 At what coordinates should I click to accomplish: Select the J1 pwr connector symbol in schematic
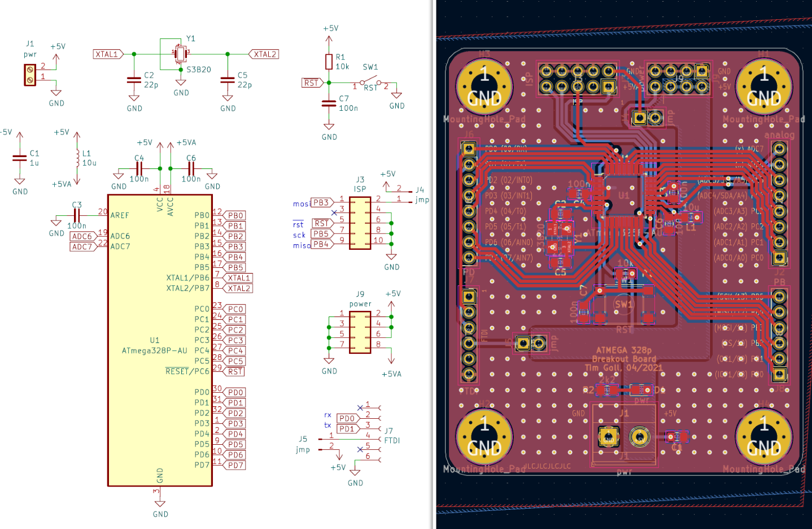click(x=30, y=75)
